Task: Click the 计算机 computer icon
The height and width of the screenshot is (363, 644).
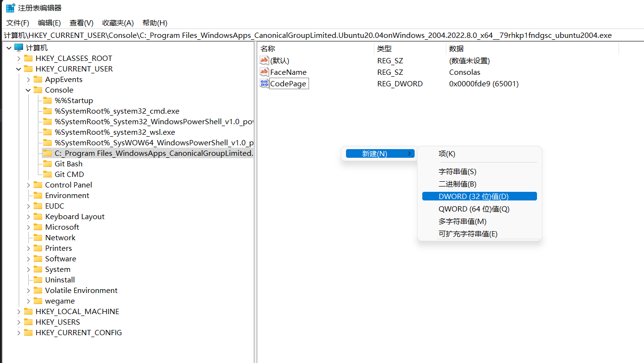Action: pos(19,47)
